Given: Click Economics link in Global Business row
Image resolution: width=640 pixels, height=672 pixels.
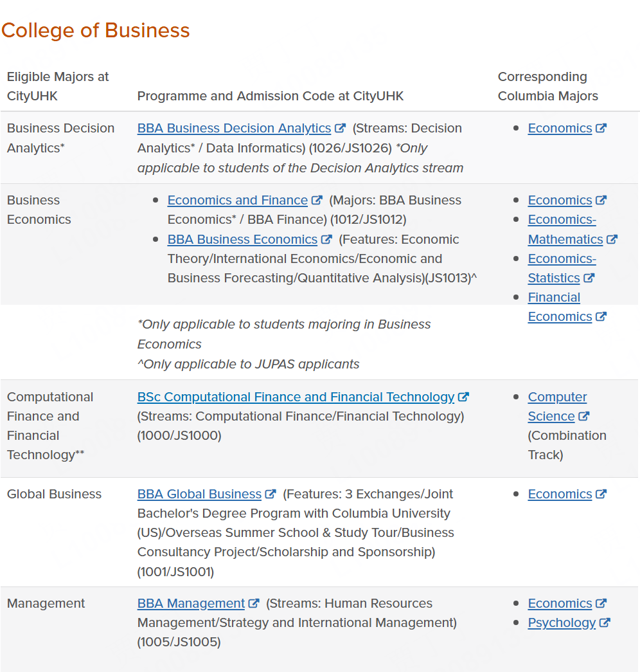Looking at the screenshot, I should coord(560,494).
